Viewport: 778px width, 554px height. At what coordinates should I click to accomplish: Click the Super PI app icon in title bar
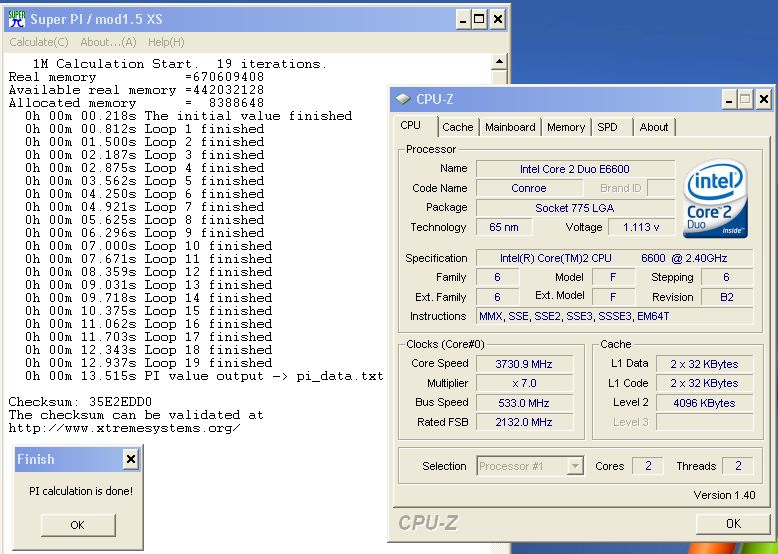[16, 19]
